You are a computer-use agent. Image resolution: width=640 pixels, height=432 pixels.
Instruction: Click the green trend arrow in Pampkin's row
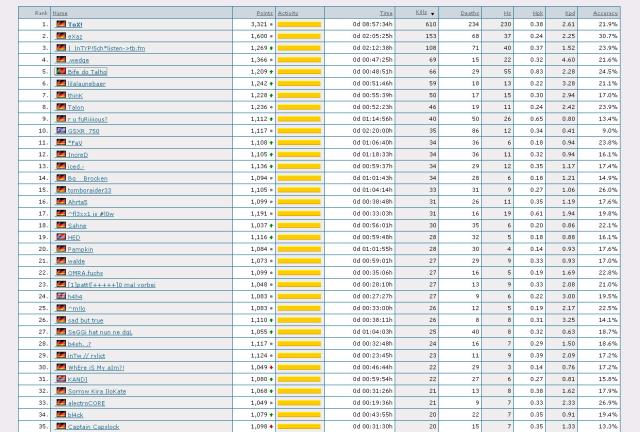tap(271, 249)
